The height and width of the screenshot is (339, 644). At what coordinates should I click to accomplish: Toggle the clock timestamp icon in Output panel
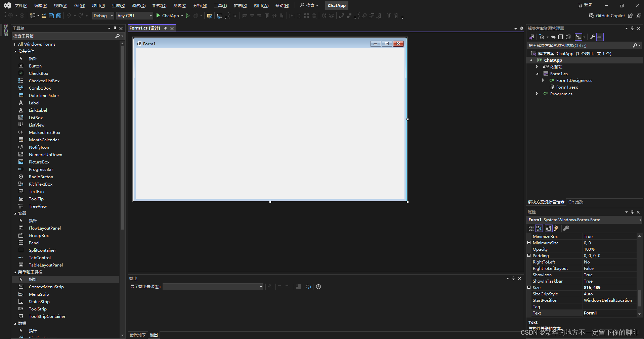[x=318, y=287]
